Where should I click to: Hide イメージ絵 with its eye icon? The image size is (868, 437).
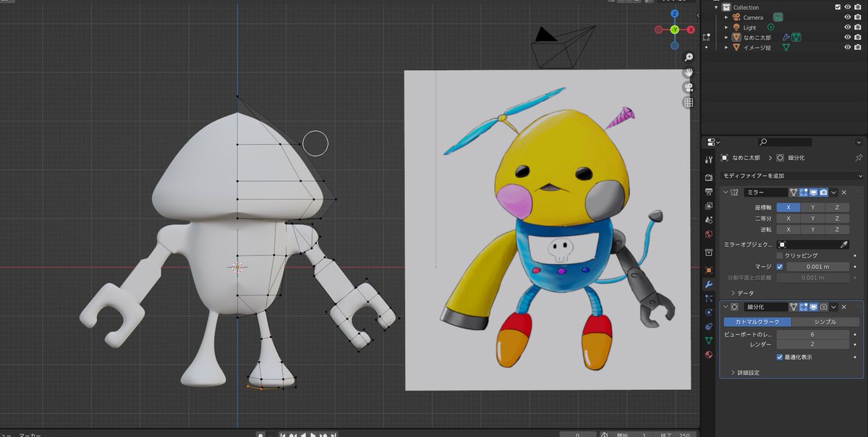point(848,47)
